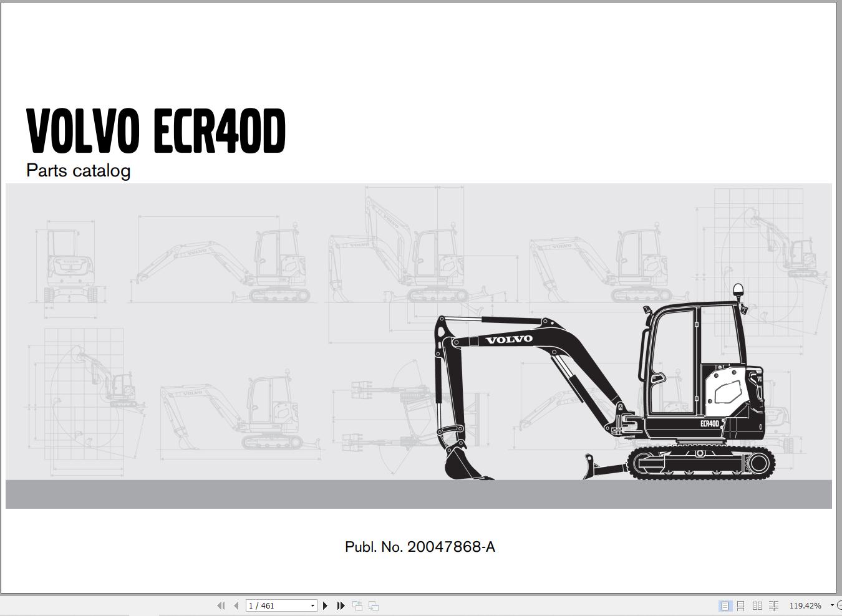Enable single page view layout
Image resolution: width=842 pixels, height=616 pixels.
(724, 605)
